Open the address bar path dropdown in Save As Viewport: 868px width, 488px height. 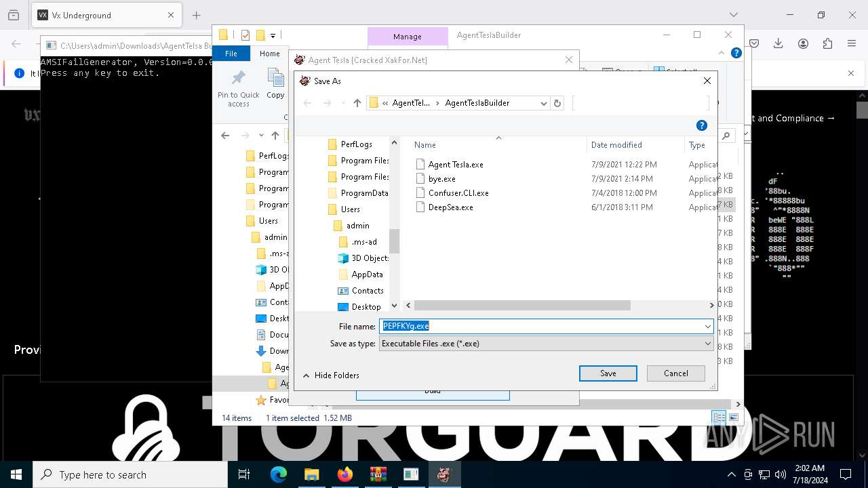coord(543,103)
